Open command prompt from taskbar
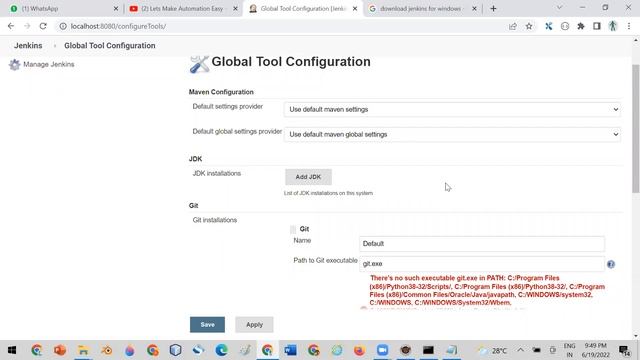 (x=428, y=350)
